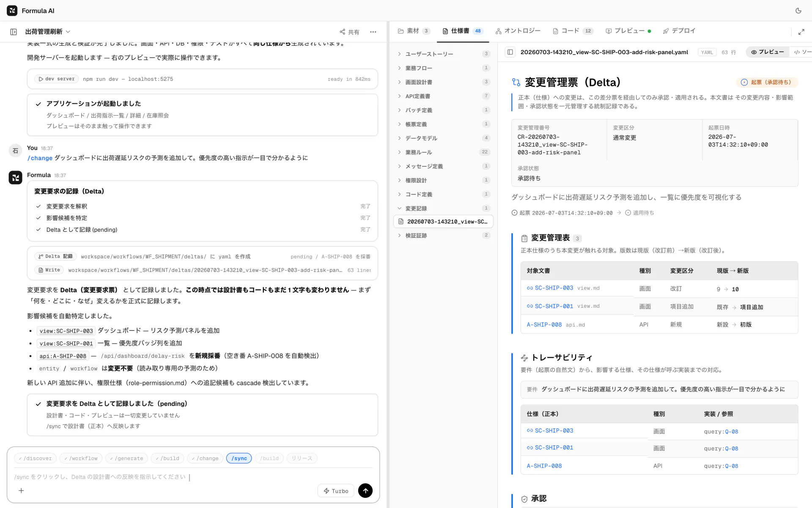Click the Formula avatar icon in chat

(x=16, y=177)
